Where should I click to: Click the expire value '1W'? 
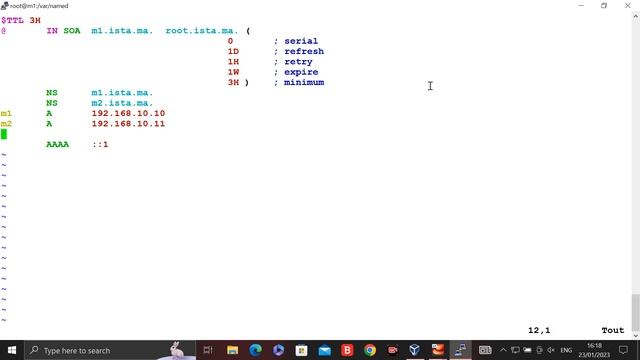point(233,72)
